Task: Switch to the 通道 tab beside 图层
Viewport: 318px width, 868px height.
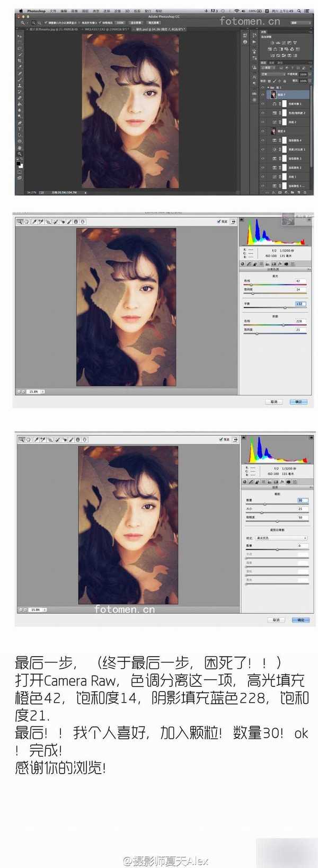Action: pyautogui.click(x=273, y=63)
